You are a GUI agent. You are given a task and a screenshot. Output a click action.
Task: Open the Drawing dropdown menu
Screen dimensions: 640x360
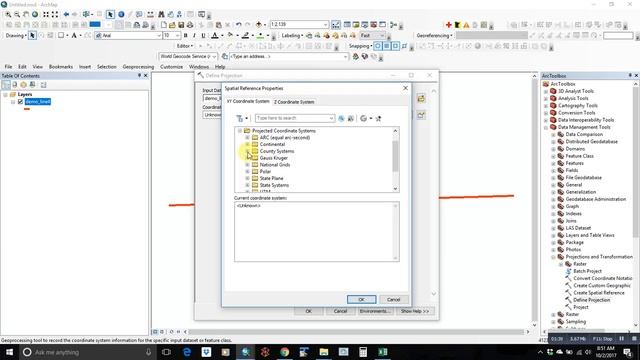[16, 36]
